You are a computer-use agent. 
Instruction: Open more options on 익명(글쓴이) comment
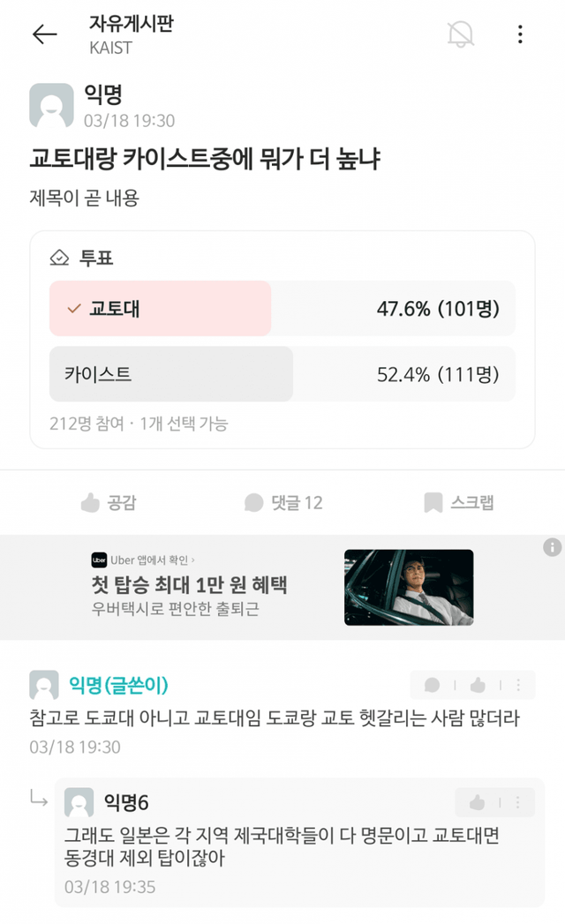click(x=518, y=685)
